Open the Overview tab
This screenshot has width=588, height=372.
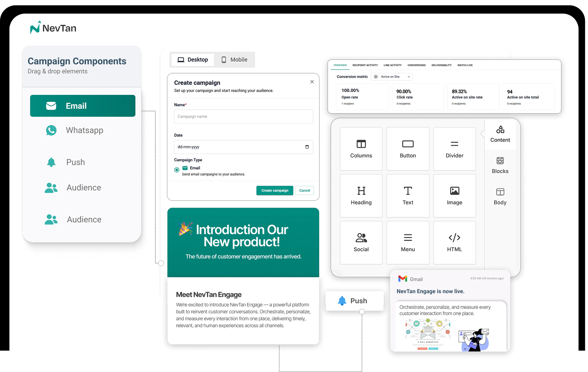340,65
